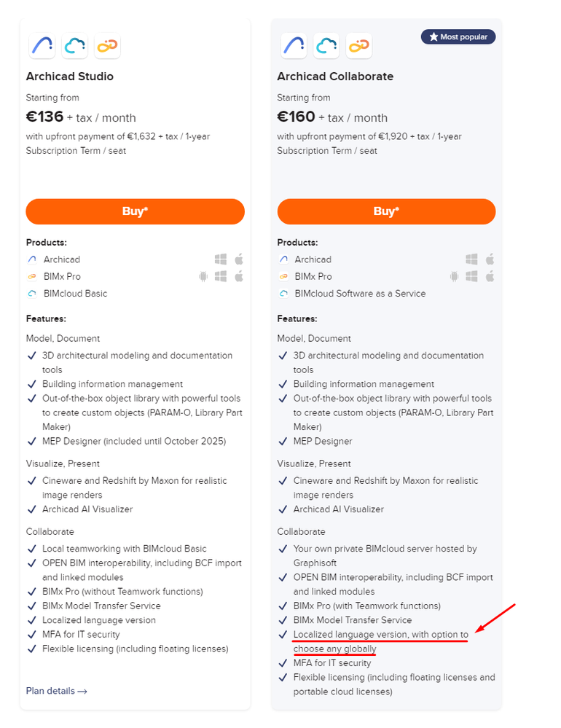Select the Archicad Collaborate plan title

[335, 77]
